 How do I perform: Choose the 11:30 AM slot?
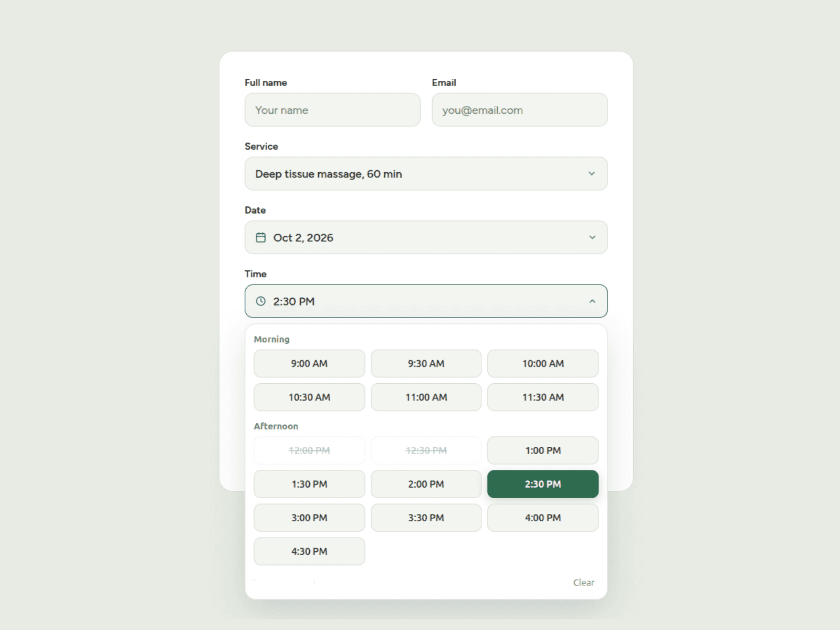tap(543, 397)
